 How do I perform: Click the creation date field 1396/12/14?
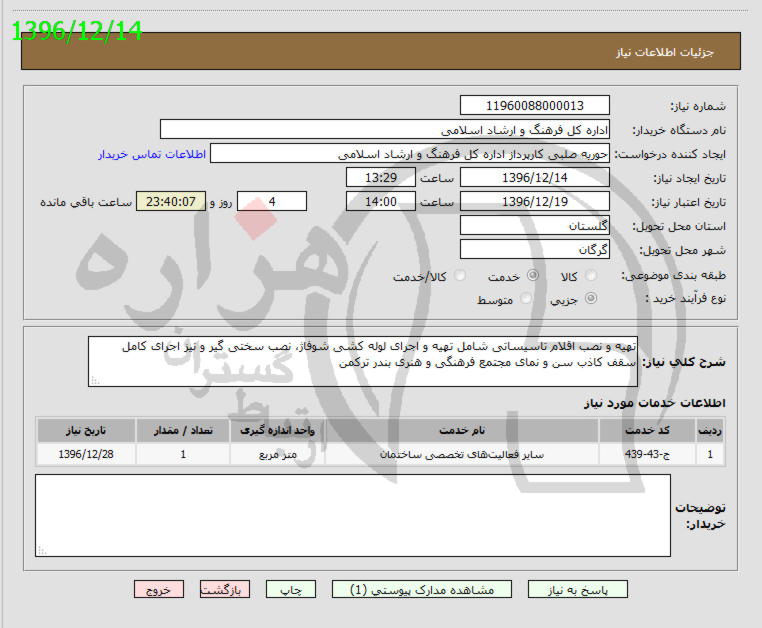(x=535, y=177)
